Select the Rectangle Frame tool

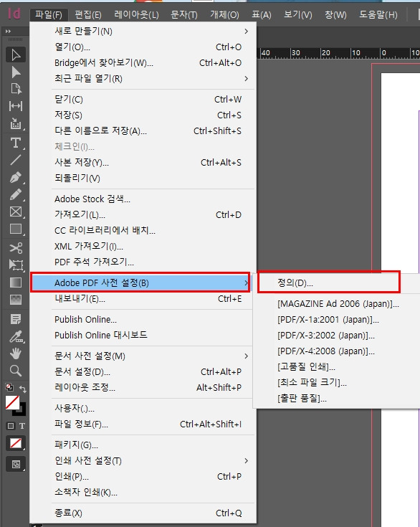tap(16, 212)
